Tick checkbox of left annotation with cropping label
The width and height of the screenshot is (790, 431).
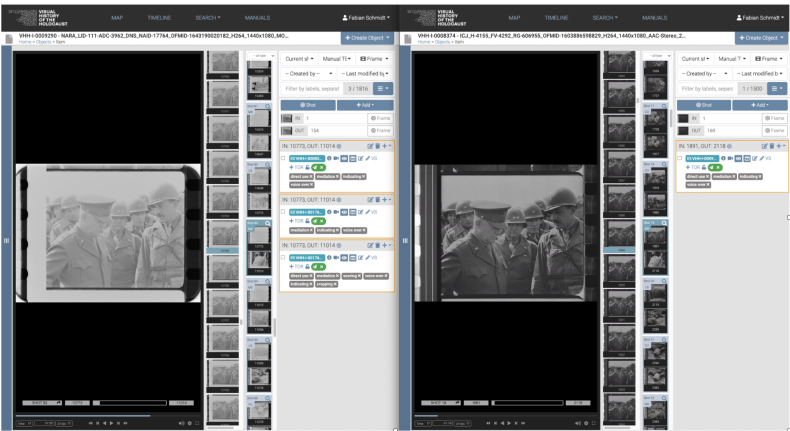[x=283, y=258]
